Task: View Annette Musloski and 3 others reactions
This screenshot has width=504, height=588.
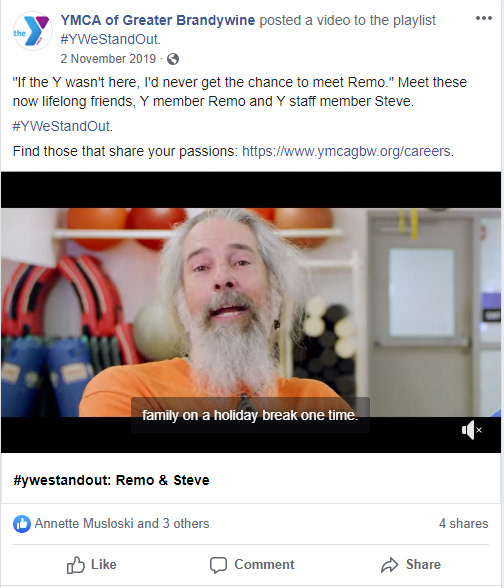Action: pyautogui.click(x=122, y=524)
